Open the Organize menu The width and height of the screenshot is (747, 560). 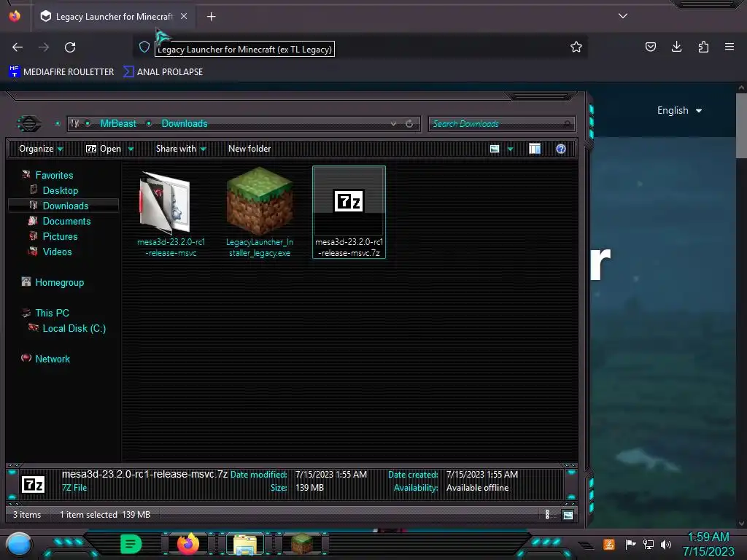point(41,149)
